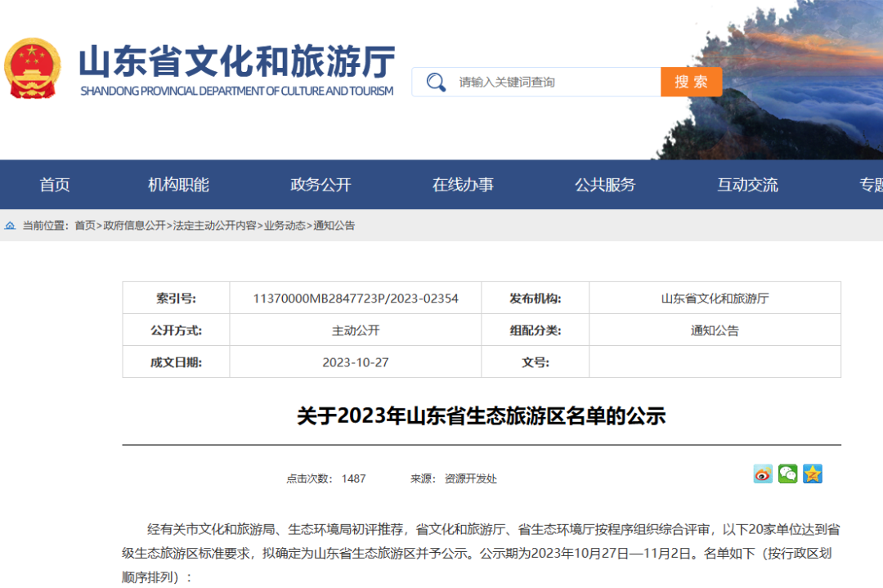
Task: Type in the 请输入关键词查询 search field
Action: pyautogui.click(x=556, y=82)
